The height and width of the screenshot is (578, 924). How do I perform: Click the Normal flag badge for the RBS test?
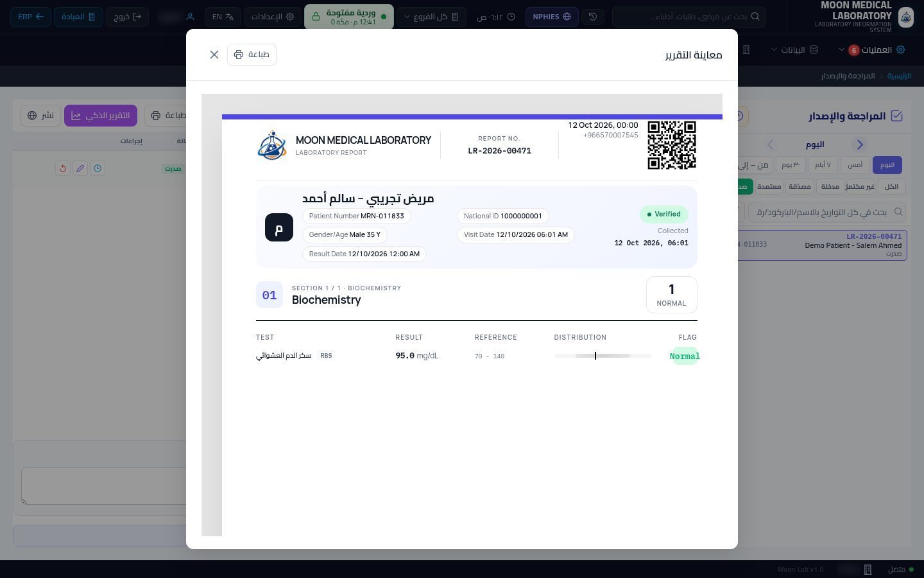tap(685, 356)
